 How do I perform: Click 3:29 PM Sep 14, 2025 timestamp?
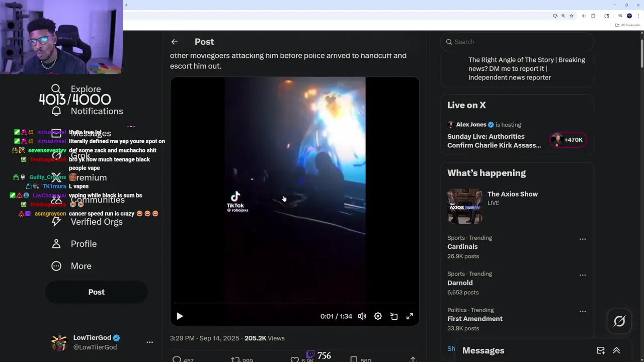204,338
